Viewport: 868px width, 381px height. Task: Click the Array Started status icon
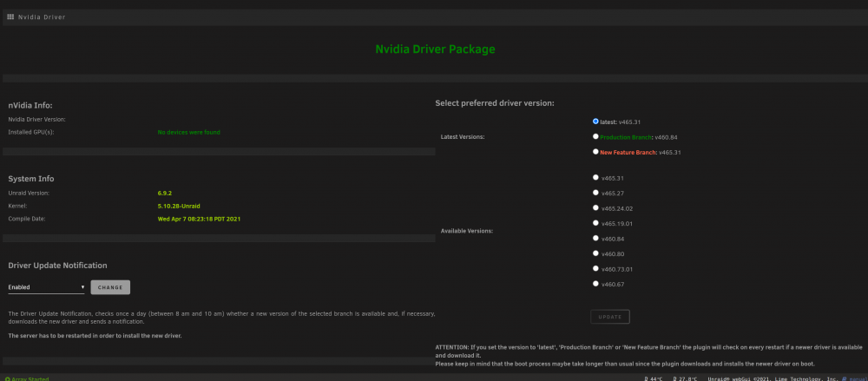coord(7,378)
